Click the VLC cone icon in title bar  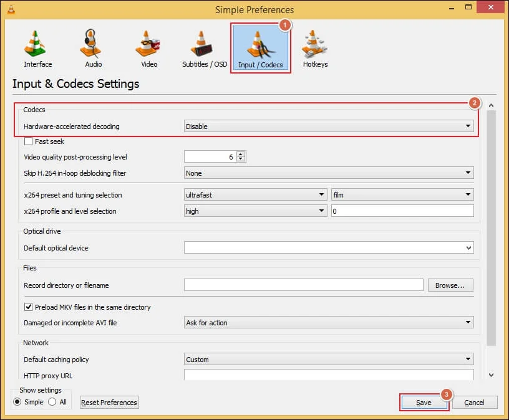pyautogui.click(x=10, y=9)
